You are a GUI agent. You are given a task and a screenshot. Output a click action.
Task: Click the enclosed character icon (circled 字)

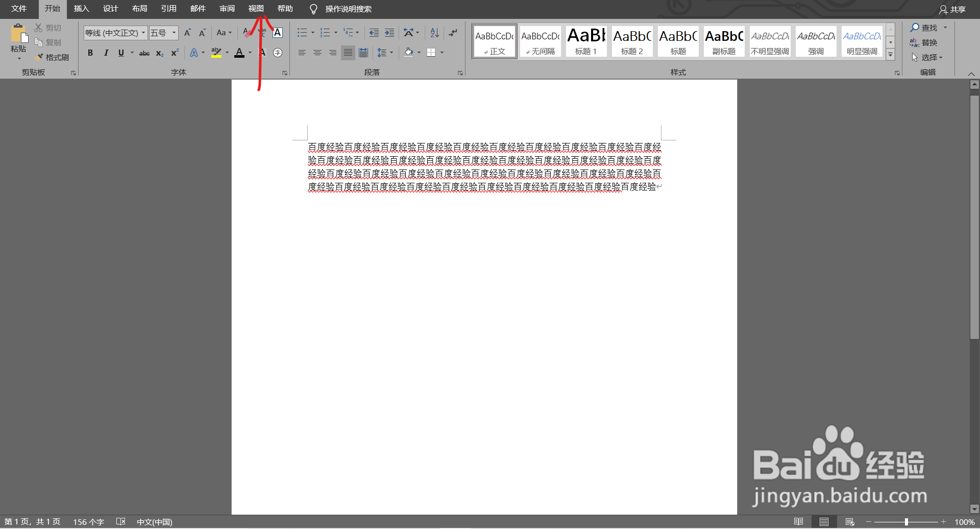pos(278,53)
